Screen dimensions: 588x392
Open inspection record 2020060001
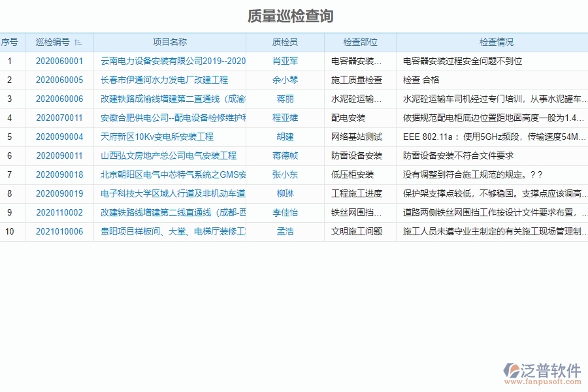[59, 61]
